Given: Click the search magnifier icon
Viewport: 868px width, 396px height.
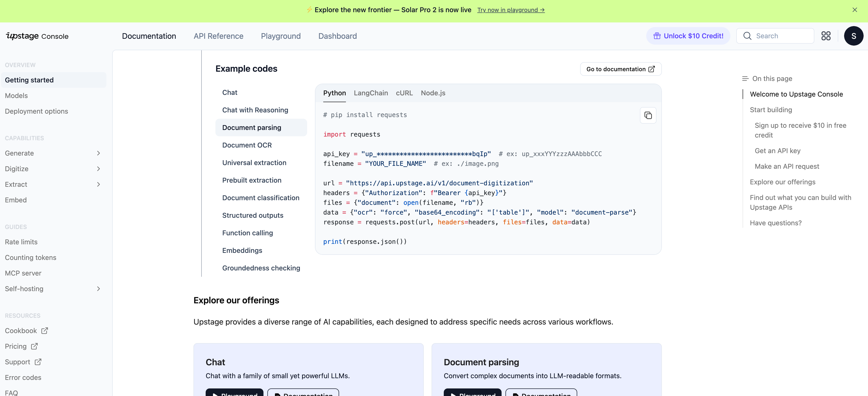Looking at the screenshot, I should pyautogui.click(x=747, y=36).
